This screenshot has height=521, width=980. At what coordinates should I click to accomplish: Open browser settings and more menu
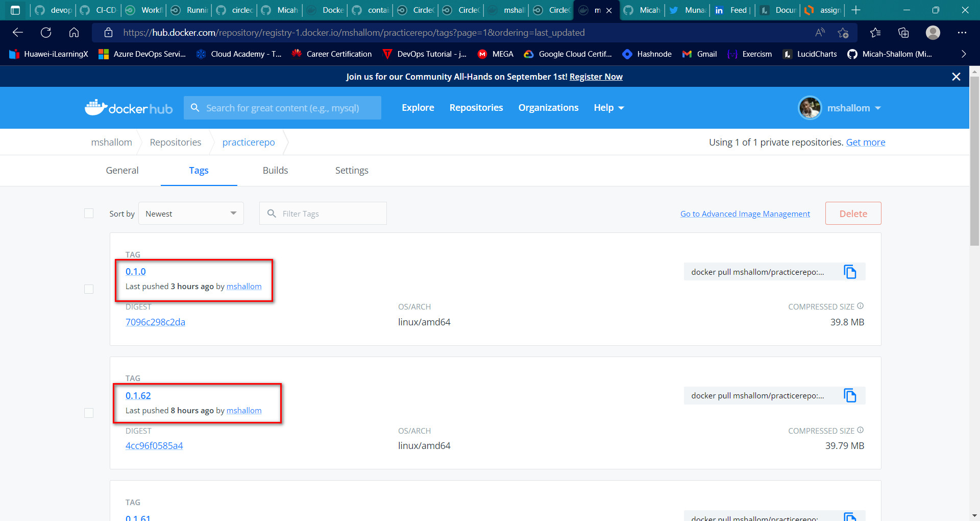pyautogui.click(x=962, y=33)
